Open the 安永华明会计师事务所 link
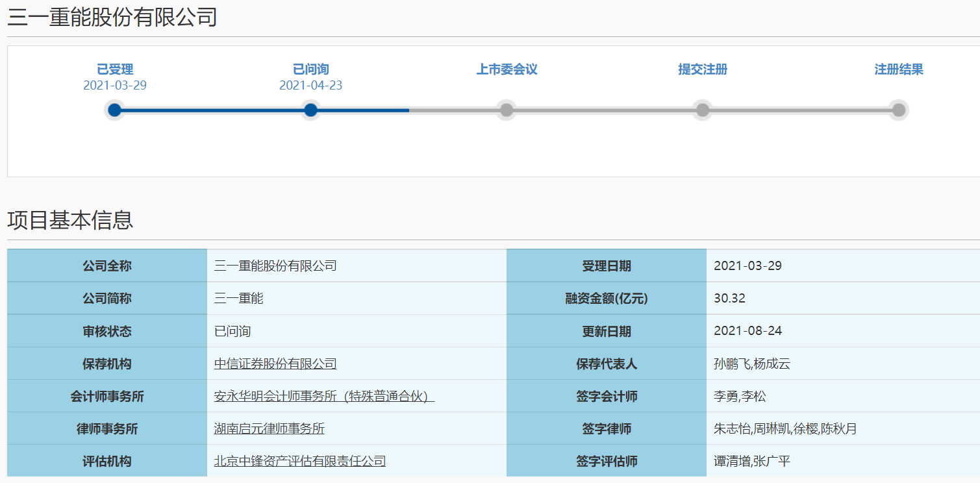 [324, 396]
